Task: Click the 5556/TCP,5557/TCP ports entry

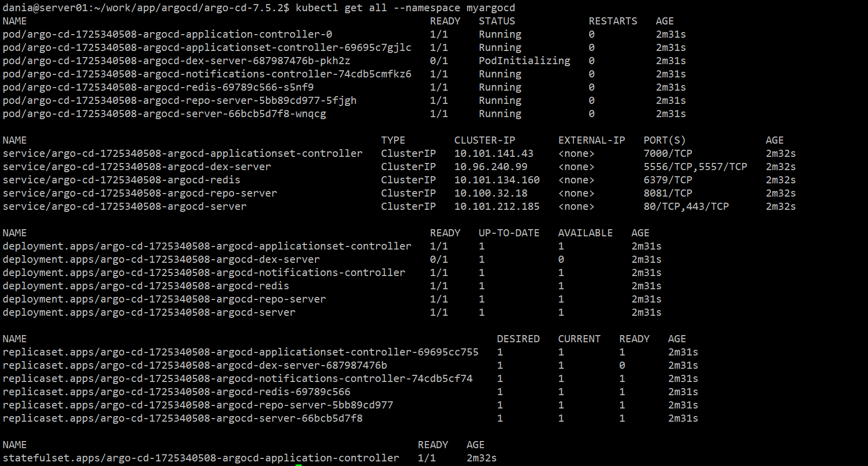Action: (695, 167)
